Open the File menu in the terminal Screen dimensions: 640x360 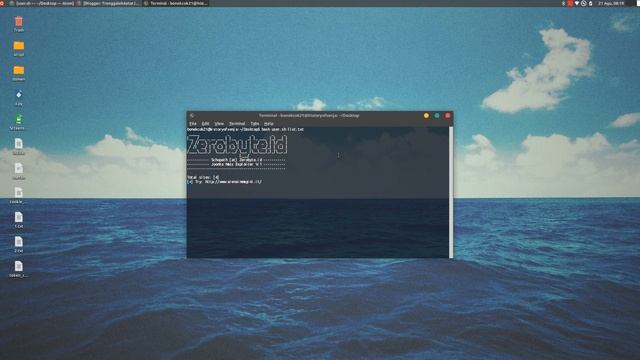pyautogui.click(x=193, y=123)
